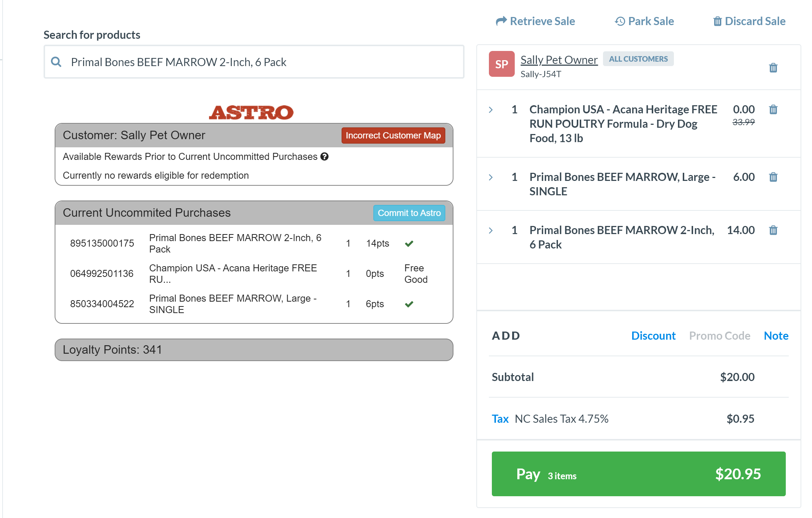
Task: Remove customer Sally Pet Owner via trash icon
Action: tap(773, 68)
